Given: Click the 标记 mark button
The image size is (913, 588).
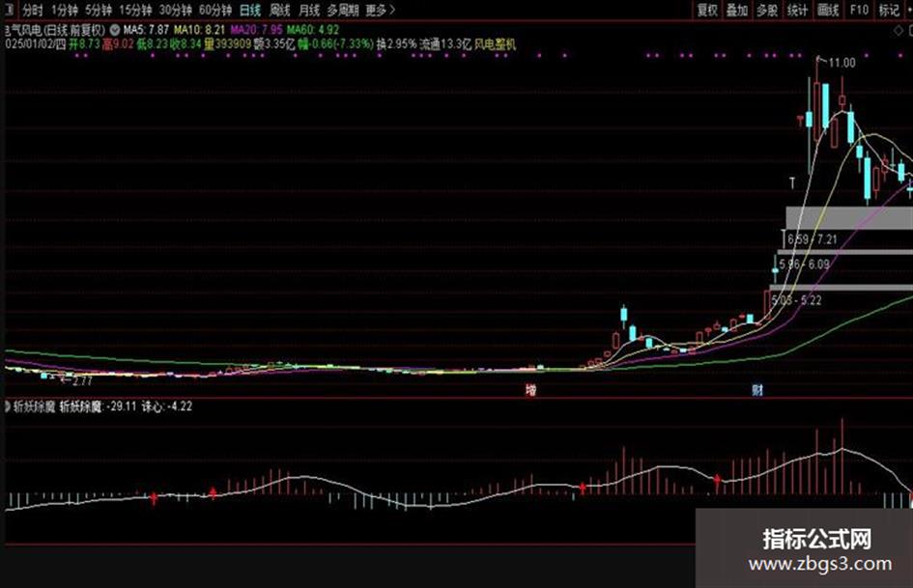Looking at the screenshot, I should pyautogui.click(x=889, y=10).
